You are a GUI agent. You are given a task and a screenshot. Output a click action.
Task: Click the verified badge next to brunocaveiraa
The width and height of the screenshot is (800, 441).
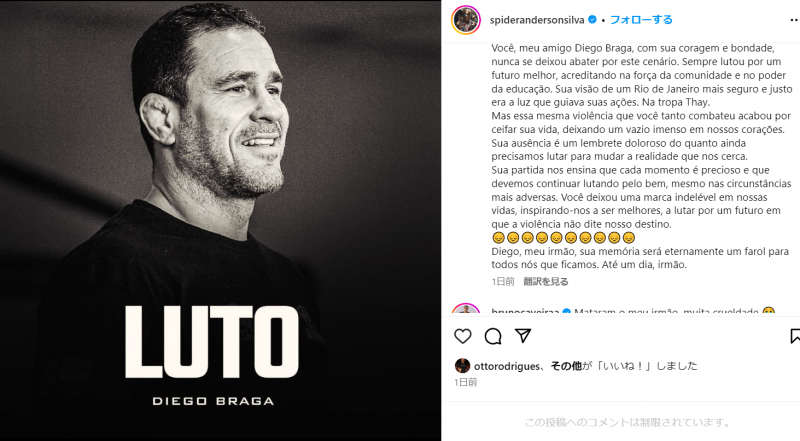click(566, 311)
